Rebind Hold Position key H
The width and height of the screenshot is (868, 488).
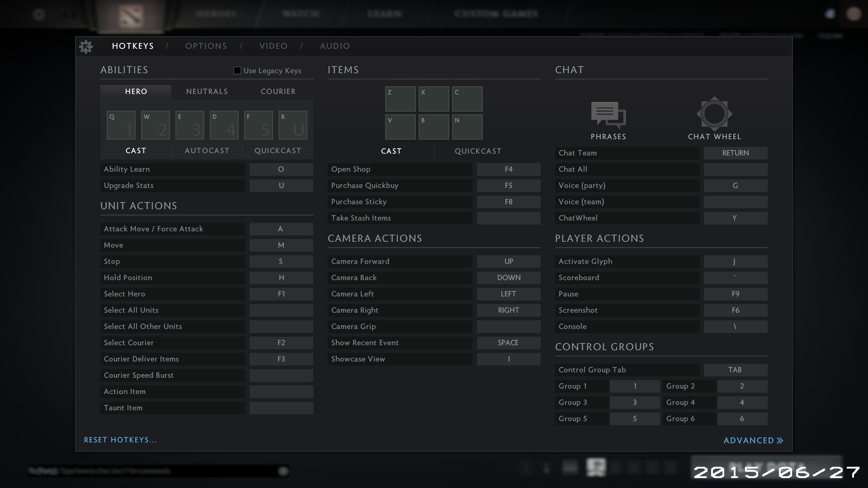281,278
